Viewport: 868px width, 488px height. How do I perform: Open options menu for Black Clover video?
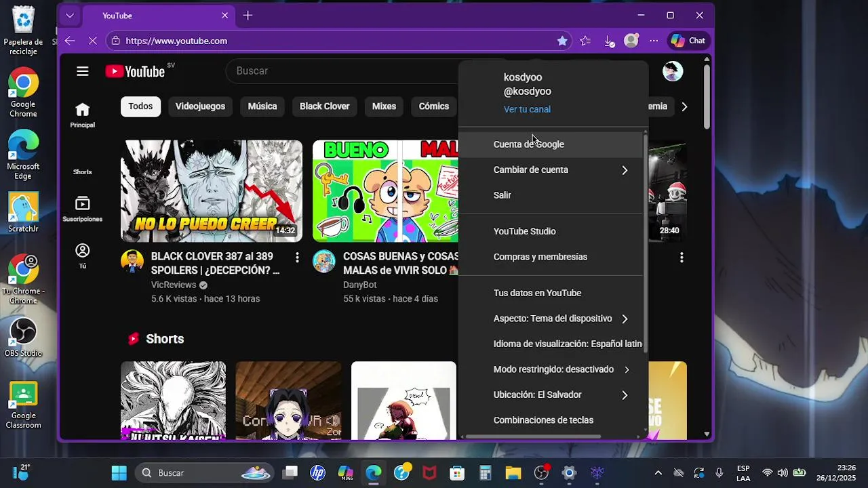click(x=297, y=258)
